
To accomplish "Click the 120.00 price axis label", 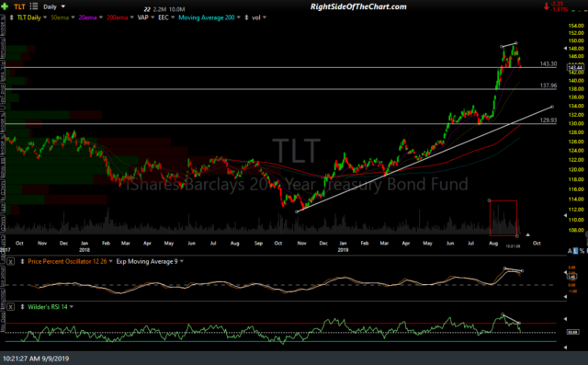I will [576, 169].
